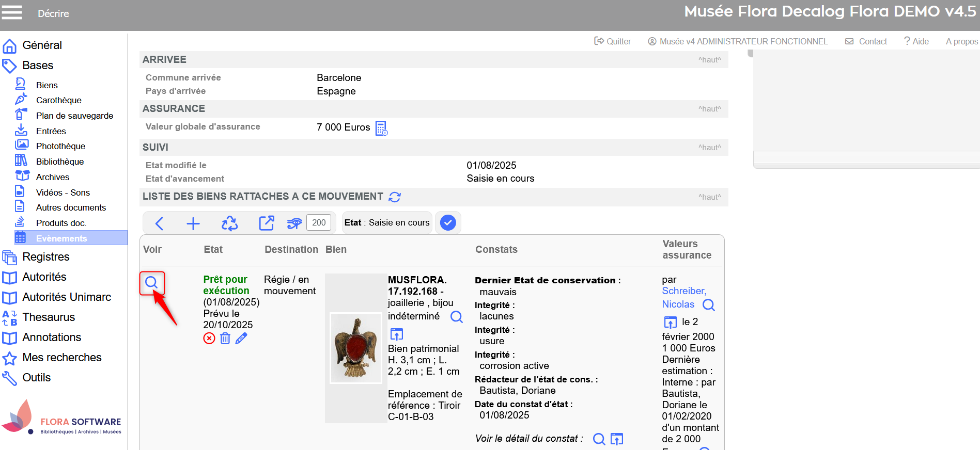This screenshot has width=980, height=450.
Task: Open the hamburger menu at top left
Action: pos(11,12)
